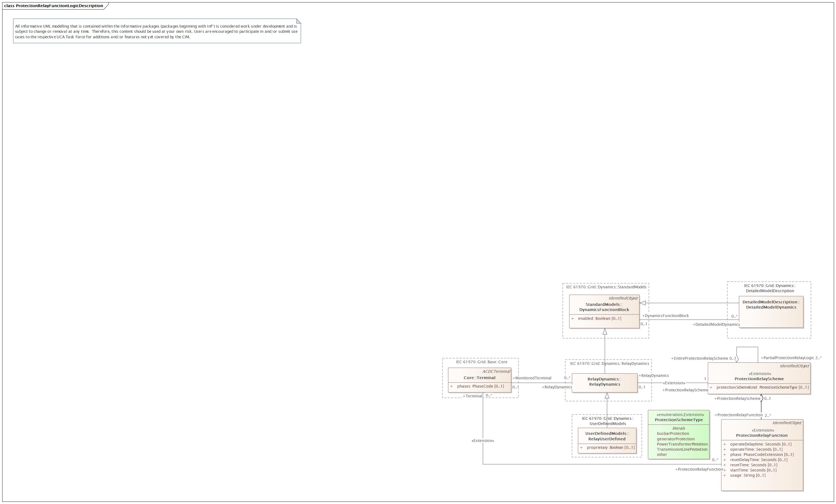Screen dimensions: 836x504
Task: Click the '+ProtectionRelayFunciton' role label
Action: tap(738, 415)
